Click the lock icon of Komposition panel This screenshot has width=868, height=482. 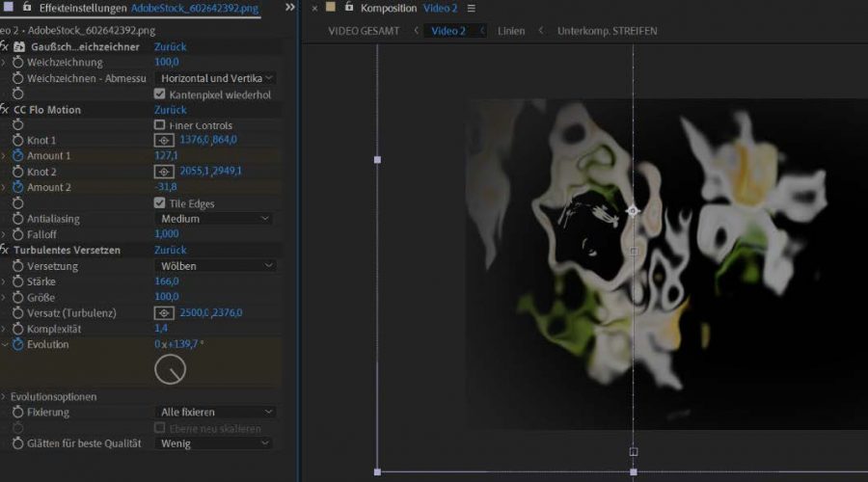(x=348, y=8)
